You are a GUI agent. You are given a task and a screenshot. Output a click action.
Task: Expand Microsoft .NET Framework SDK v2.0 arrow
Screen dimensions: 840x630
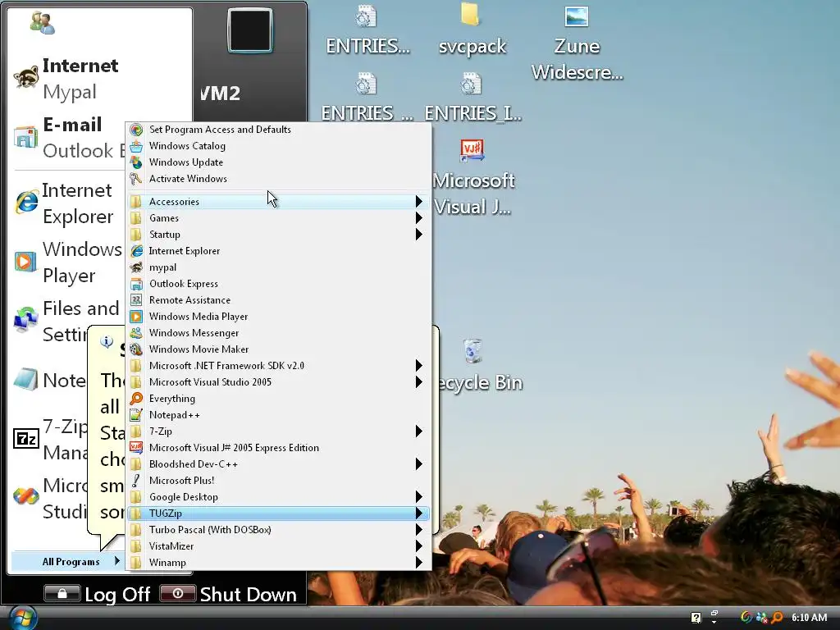[x=419, y=366]
